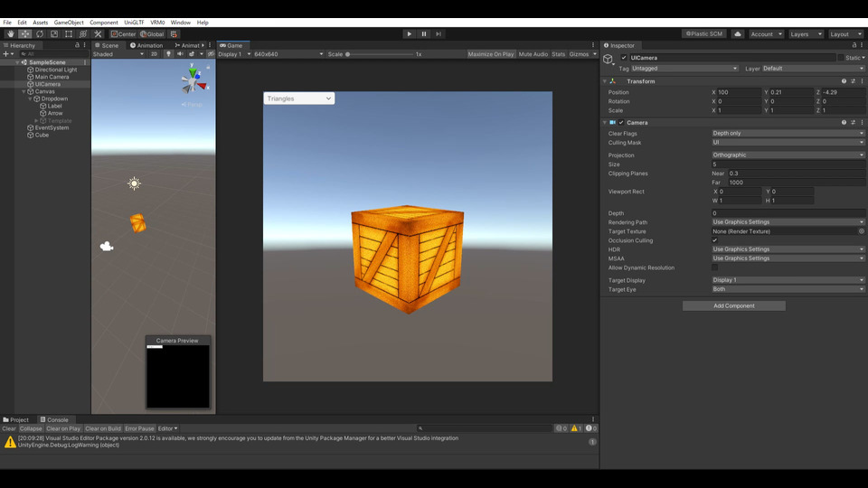The width and height of the screenshot is (868, 488).
Task: Toggle the UICamera active checkbox
Action: click(624, 58)
